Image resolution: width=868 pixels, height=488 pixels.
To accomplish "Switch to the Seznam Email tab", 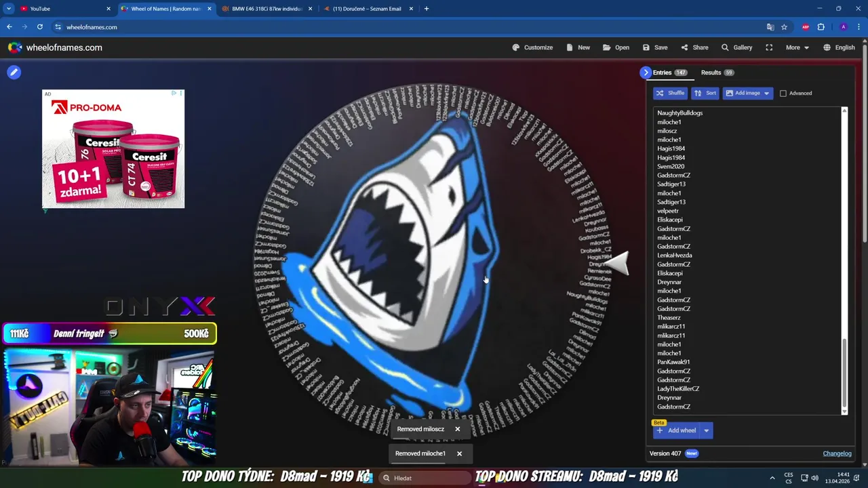I will coord(367,9).
